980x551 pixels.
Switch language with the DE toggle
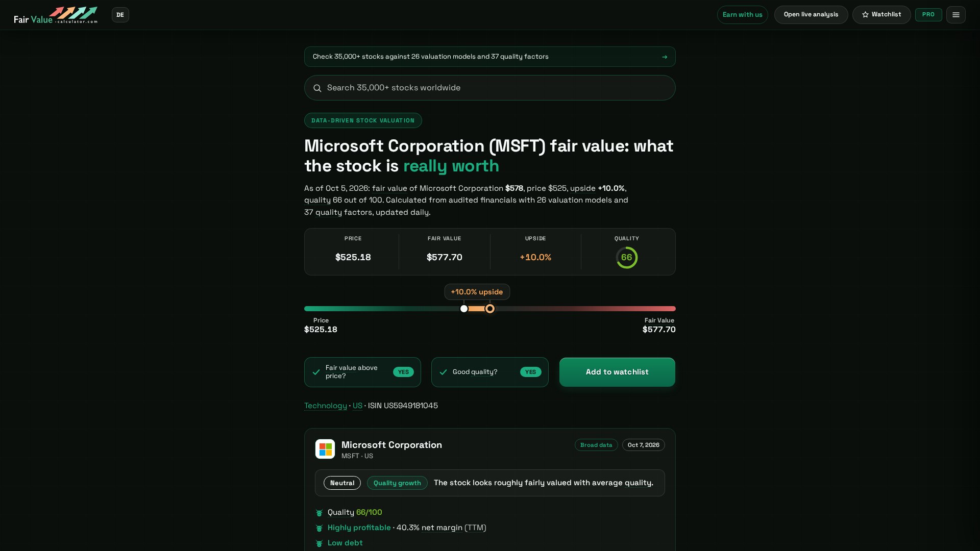[120, 15]
